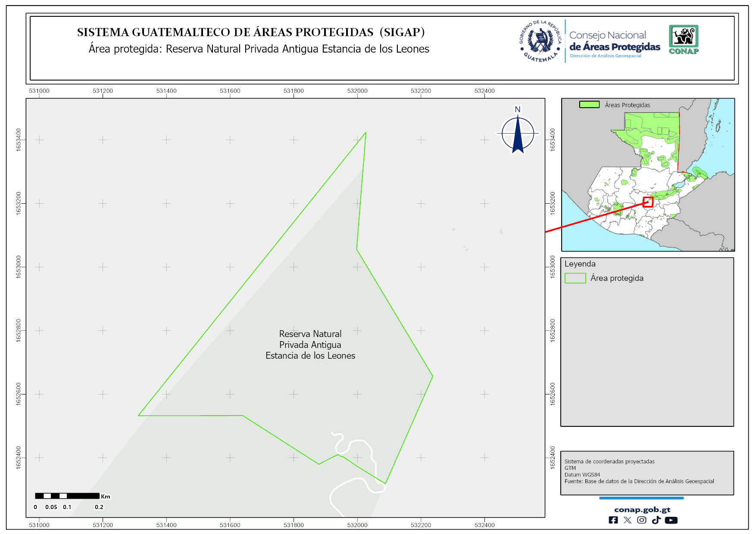
Task: Click the Instagram icon in the footer
Action: tap(641, 520)
